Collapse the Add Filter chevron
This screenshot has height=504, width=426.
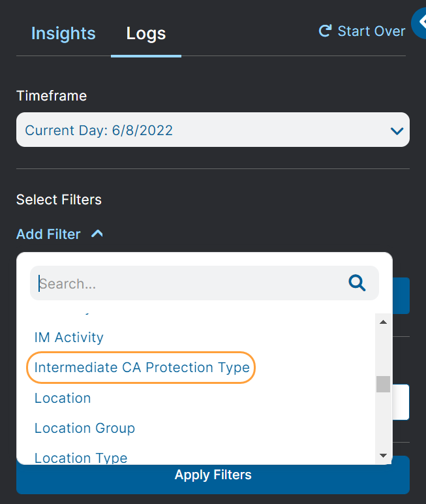point(97,233)
